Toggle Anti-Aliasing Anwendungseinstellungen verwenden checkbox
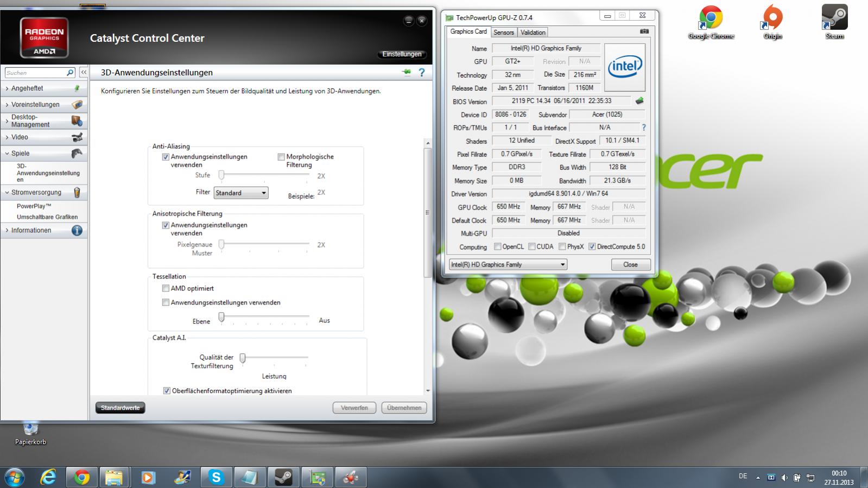Screen dimensions: 868x488 166,157
